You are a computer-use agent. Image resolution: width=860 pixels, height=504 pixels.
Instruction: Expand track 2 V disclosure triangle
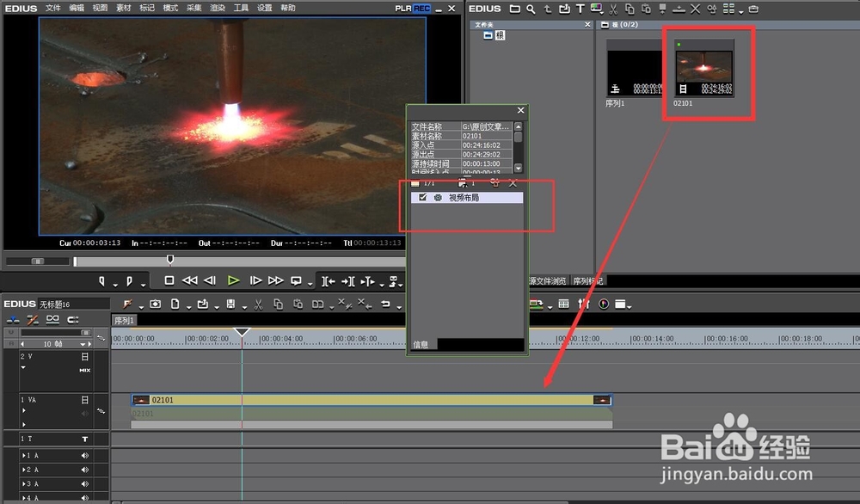[23, 368]
